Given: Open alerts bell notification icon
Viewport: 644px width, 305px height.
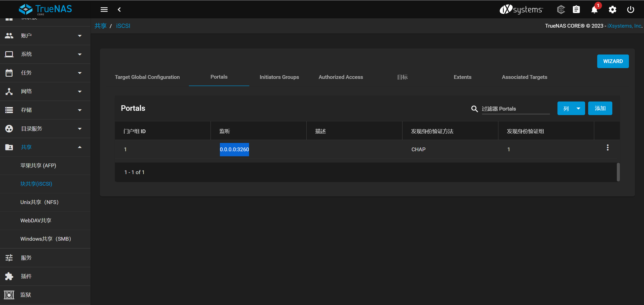Looking at the screenshot, I should 594,10.
